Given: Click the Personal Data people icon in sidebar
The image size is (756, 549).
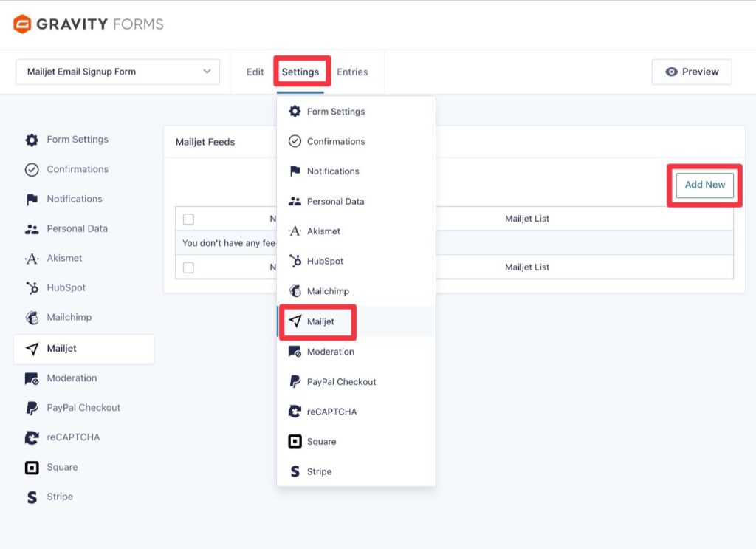Looking at the screenshot, I should (32, 229).
